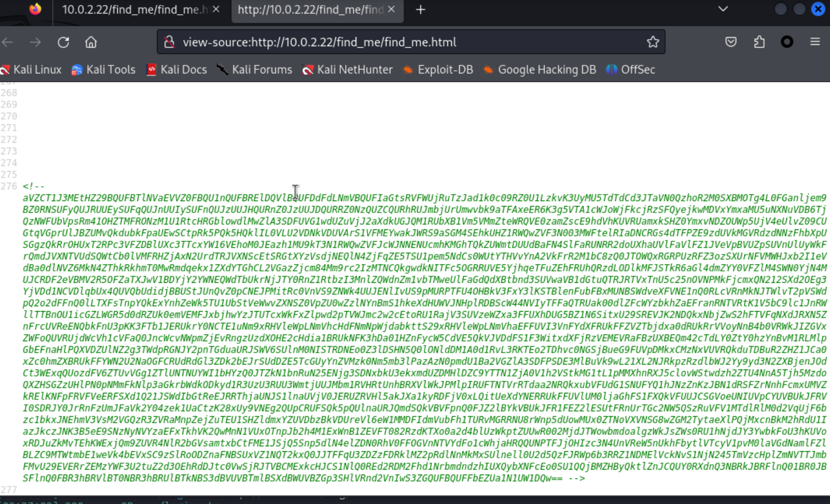Click line number 276 in source
Screen dimensions: 830x504
click(x=9, y=186)
